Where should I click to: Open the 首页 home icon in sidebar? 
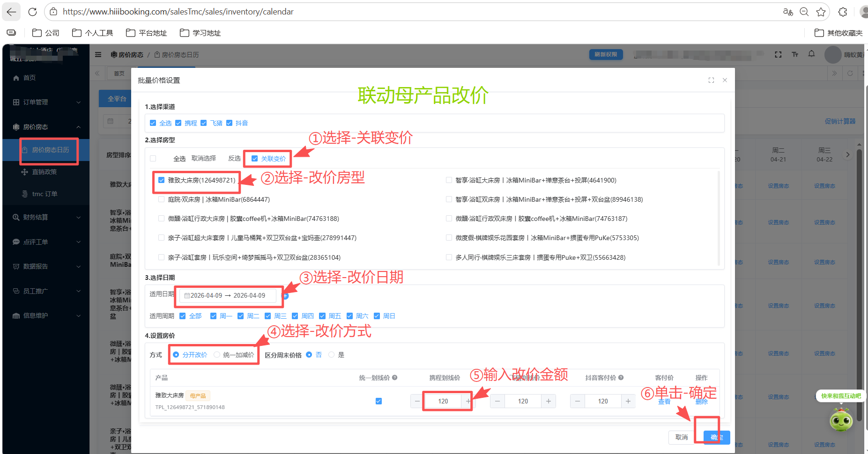pos(17,77)
